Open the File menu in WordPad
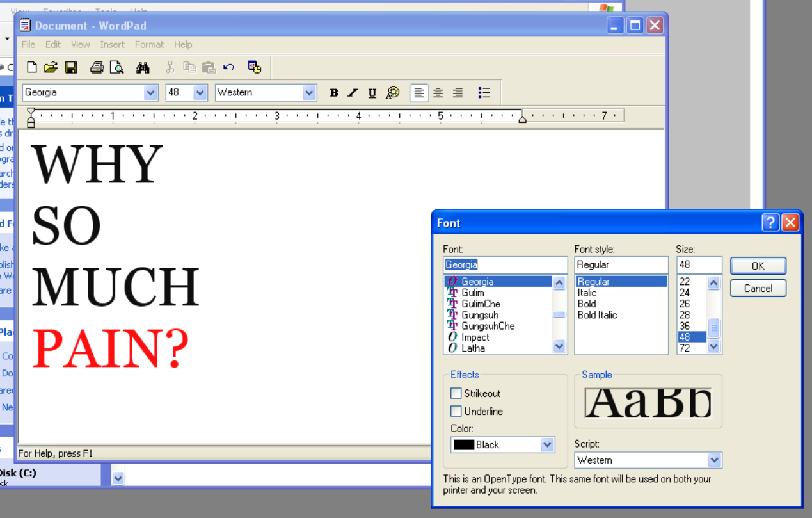 (x=28, y=45)
